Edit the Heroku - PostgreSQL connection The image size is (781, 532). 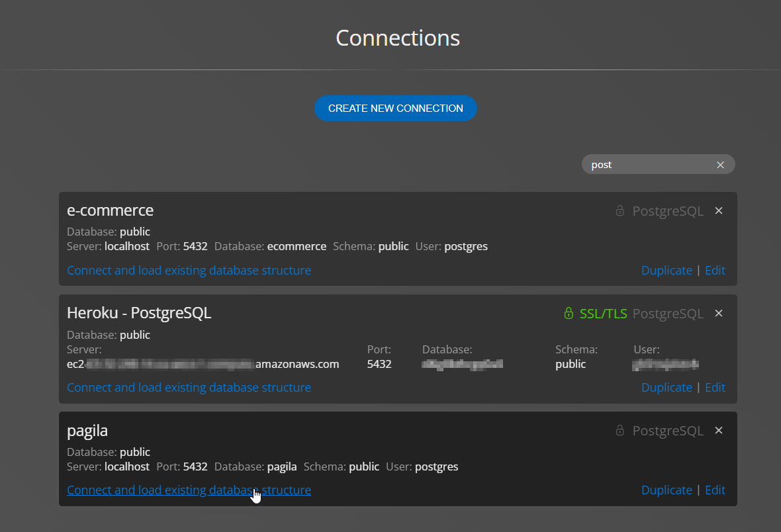pos(715,387)
